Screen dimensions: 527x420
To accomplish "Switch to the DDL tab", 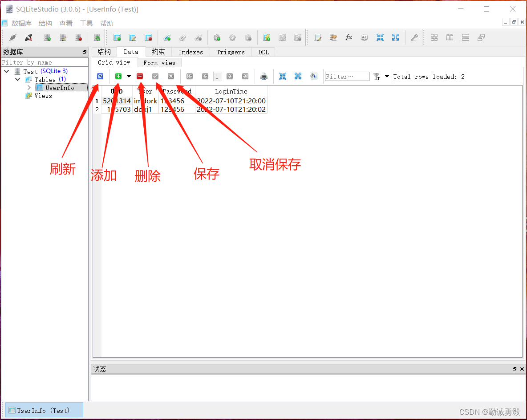I will point(263,52).
